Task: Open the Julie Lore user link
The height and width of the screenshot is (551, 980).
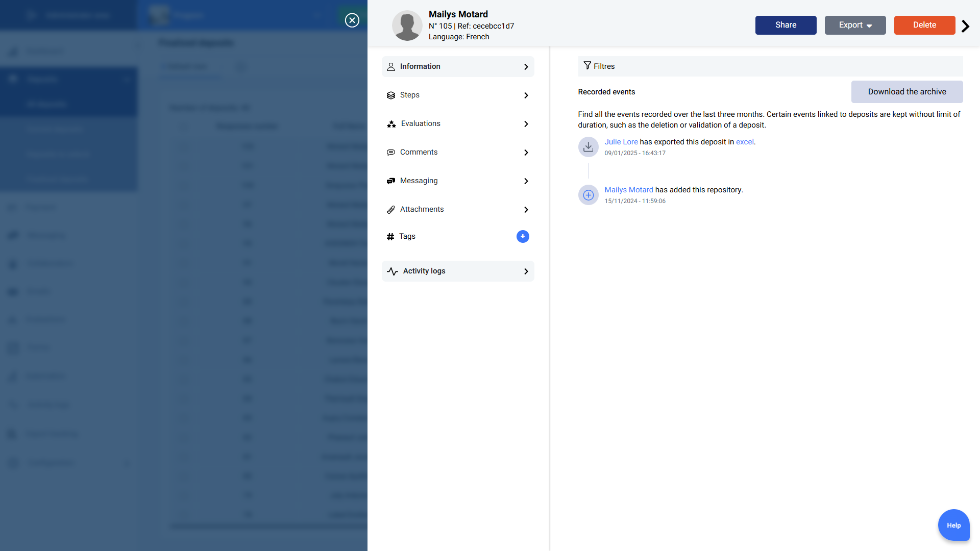Action: coord(621,142)
